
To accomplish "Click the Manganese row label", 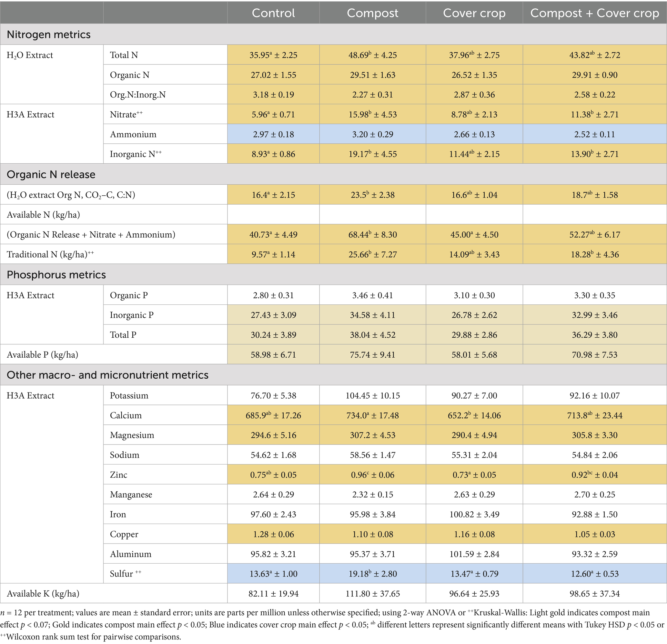I will click(x=131, y=495).
